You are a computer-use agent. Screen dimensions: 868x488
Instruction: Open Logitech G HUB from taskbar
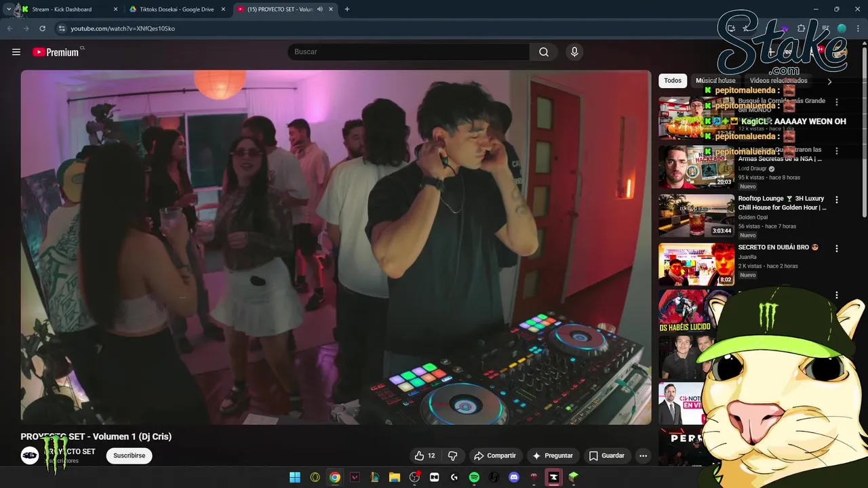coord(454,477)
